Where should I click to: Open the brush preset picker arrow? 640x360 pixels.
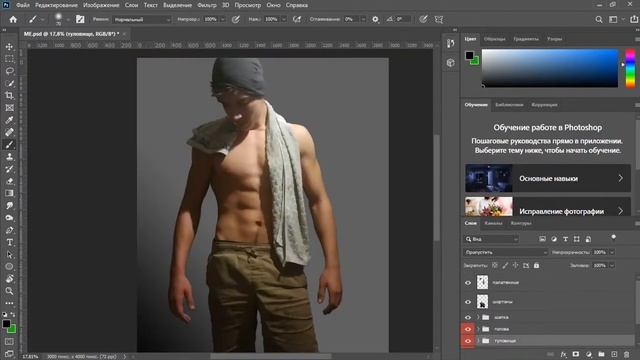(x=68, y=20)
